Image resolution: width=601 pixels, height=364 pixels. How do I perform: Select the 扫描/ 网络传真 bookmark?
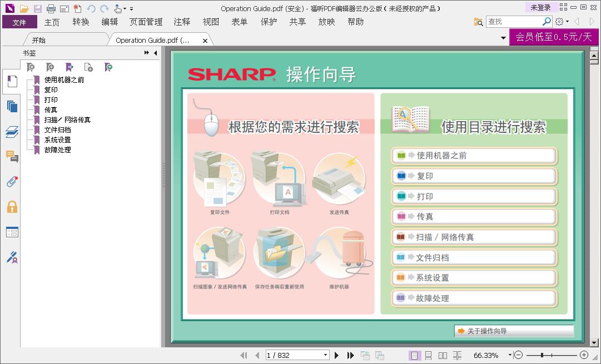pyautogui.click(x=67, y=120)
